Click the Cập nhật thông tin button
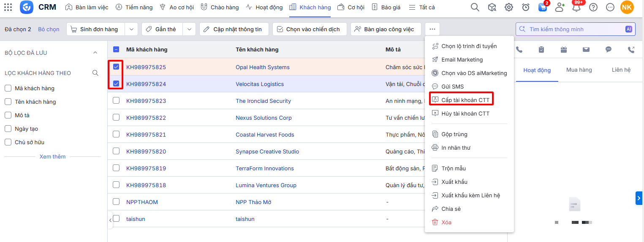The height and width of the screenshot is (242, 644). [233, 29]
